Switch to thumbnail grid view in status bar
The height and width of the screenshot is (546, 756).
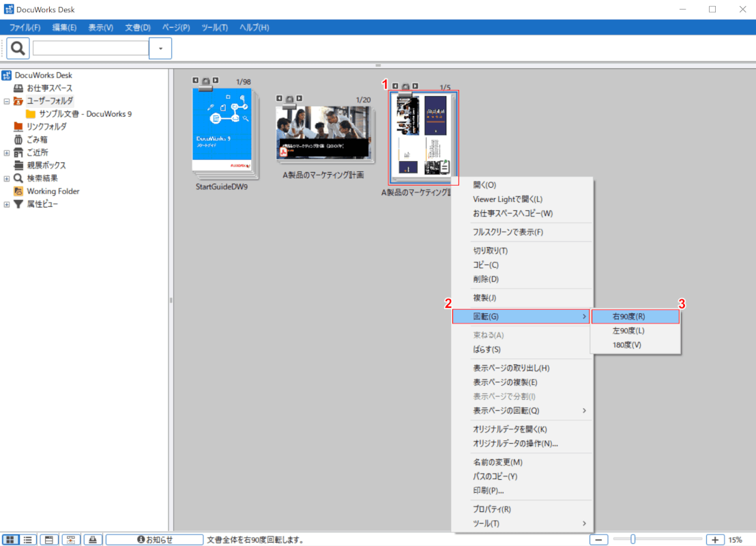click(x=10, y=539)
